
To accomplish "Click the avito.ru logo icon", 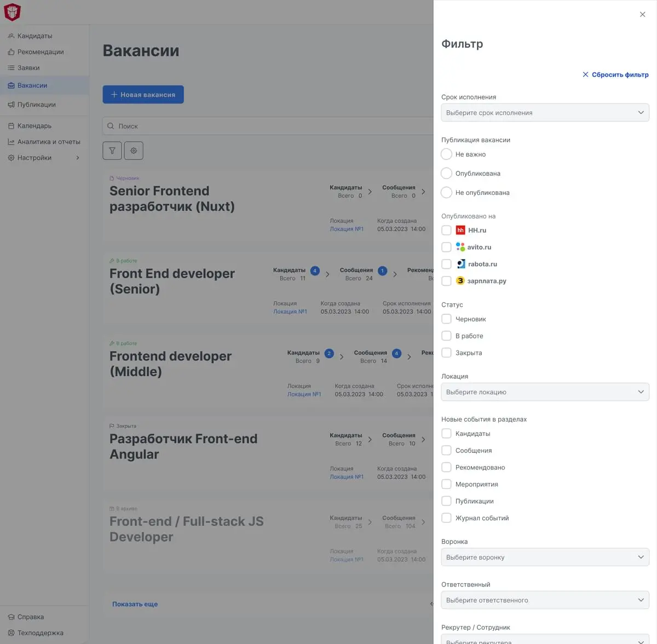I will (x=460, y=248).
